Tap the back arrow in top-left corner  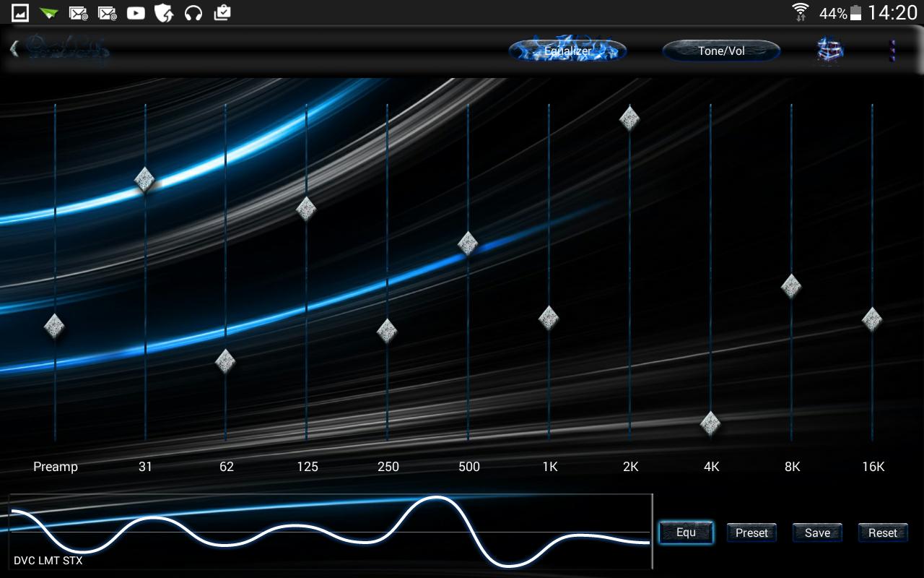[x=14, y=49]
